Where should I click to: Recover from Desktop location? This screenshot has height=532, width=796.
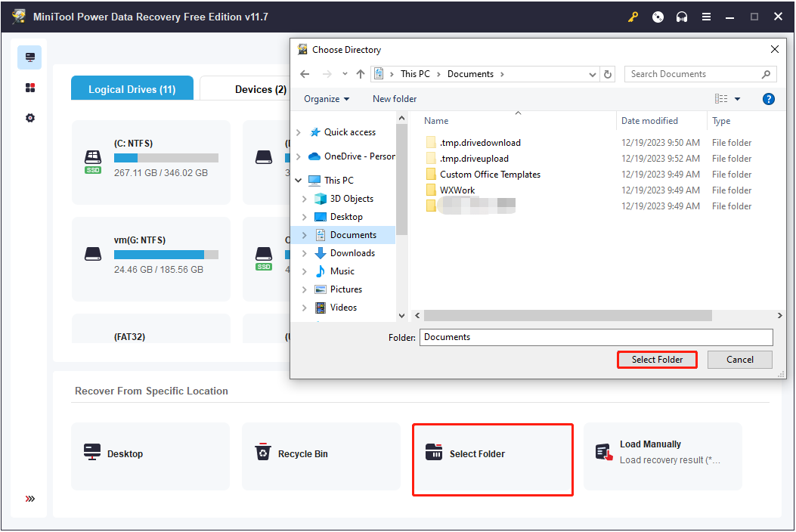[x=150, y=456]
